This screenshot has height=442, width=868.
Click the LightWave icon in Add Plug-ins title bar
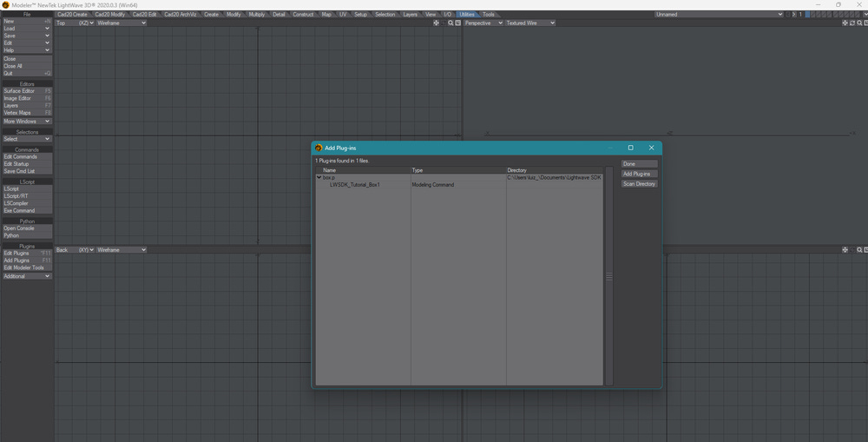pos(319,148)
